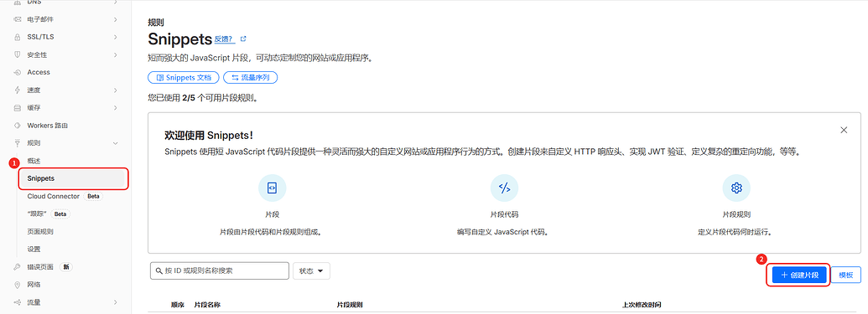Click the Access icon in sidebar
The image size is (868, 314).
[x=17, y=72]
